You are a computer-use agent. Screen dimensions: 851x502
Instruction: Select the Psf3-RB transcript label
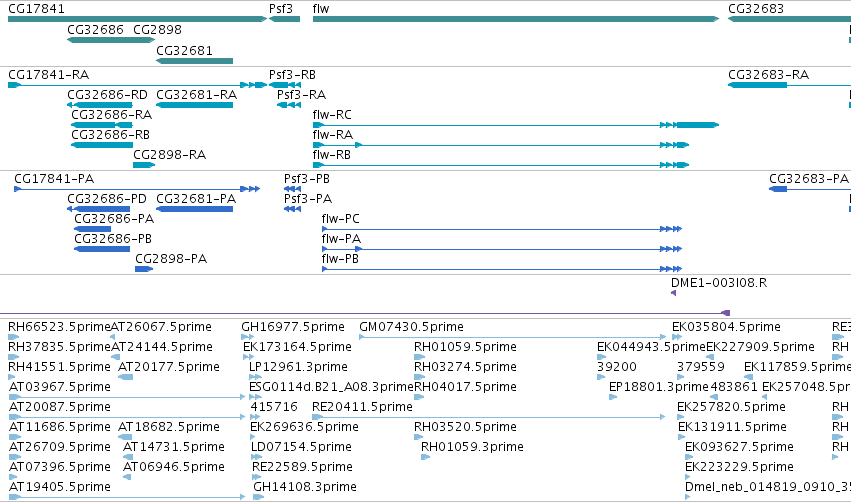[293, 75]
